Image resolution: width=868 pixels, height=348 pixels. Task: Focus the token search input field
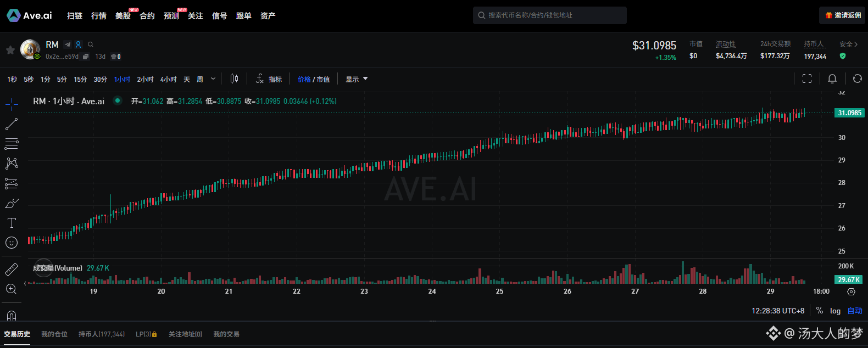click(549, 15)
